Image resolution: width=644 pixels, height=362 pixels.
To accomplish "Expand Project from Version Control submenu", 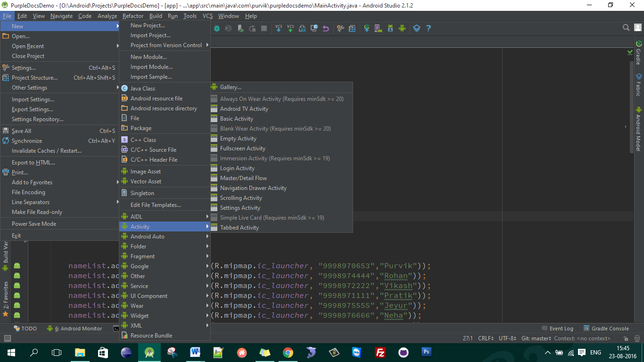I will 165,45.
